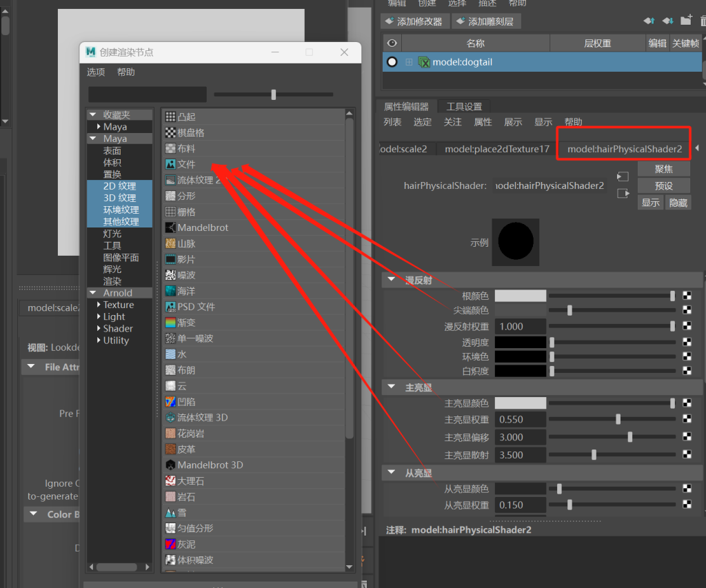Choose the 山脉 mountain texture node
The height and width of the screenshot is (588, 706).
point(254,243)
